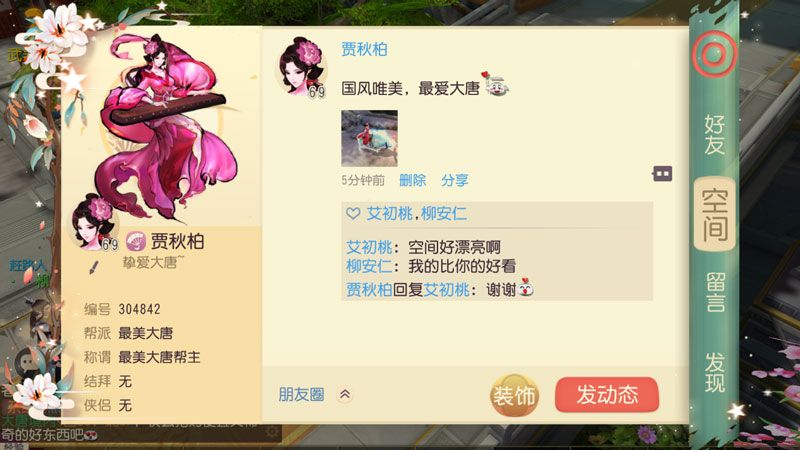
Task: Click the small profile avatar beside name
Action: click(x=93, y=222)
